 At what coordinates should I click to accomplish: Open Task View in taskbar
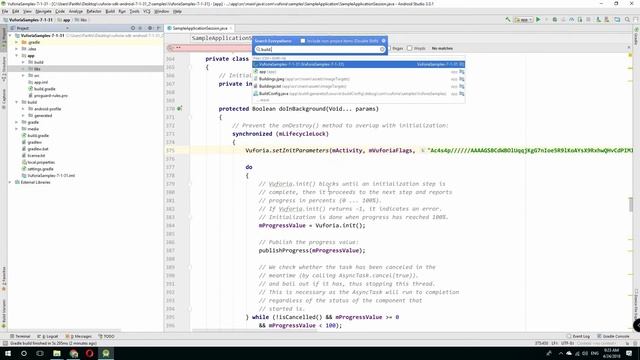(x=40, y=353)
